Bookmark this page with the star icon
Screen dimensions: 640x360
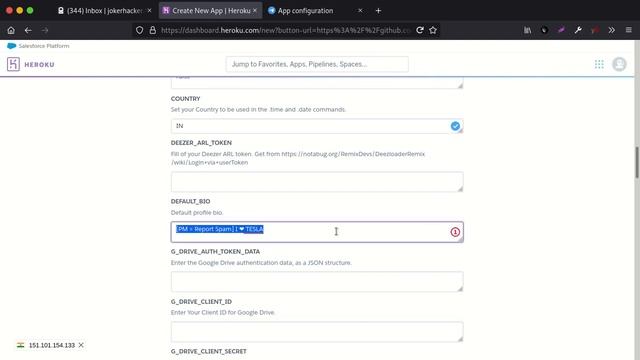pos(433,30)
